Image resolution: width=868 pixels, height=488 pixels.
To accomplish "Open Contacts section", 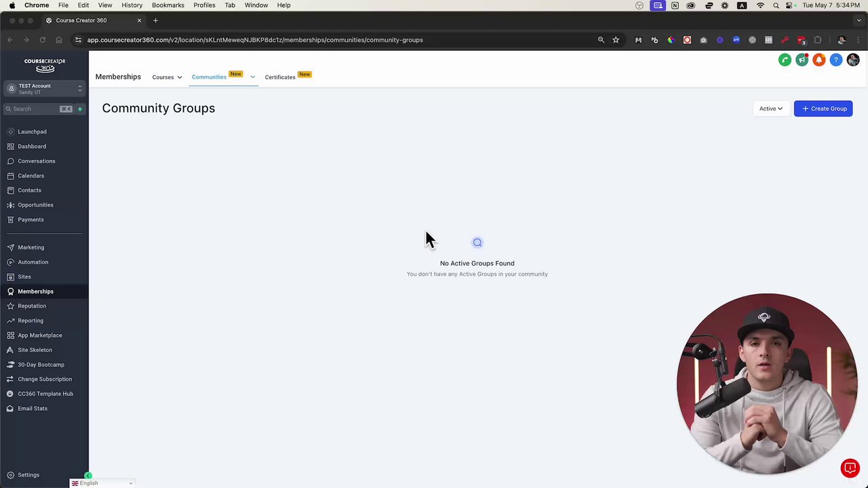I will (29, 190).
